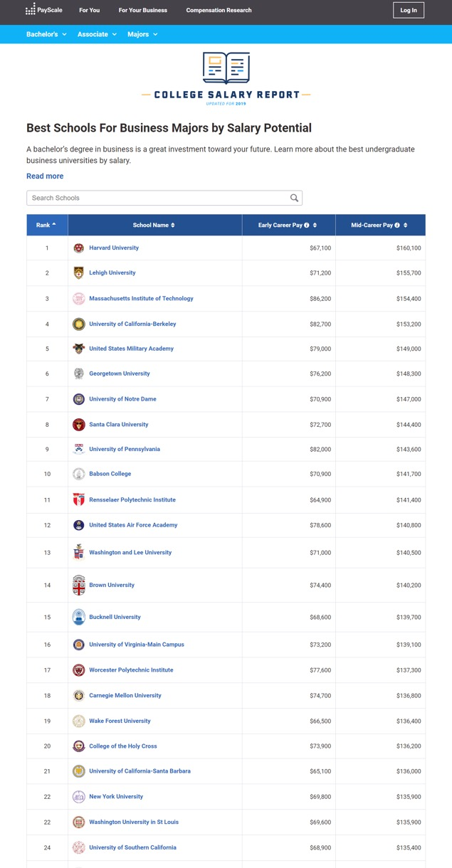Open the For Your Business menu
The height and width of the screenshot is (868, 452).
click(143, 11)
